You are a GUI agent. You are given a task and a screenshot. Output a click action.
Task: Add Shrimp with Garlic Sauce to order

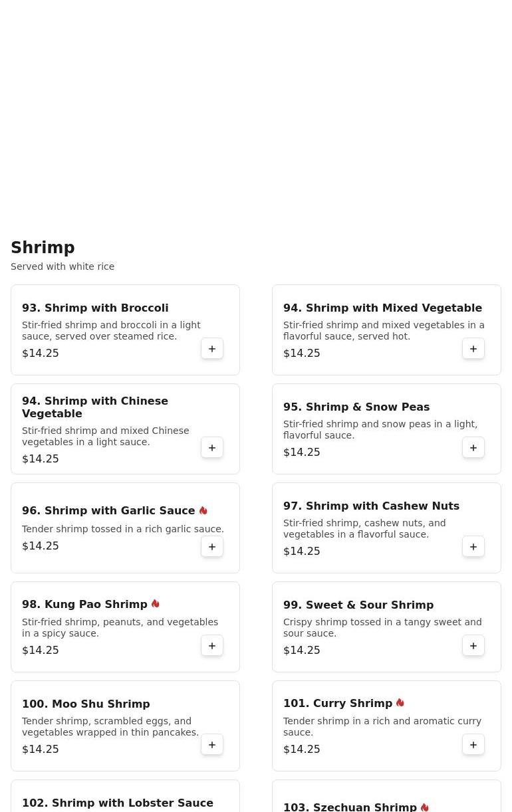(x=212, y=547)
